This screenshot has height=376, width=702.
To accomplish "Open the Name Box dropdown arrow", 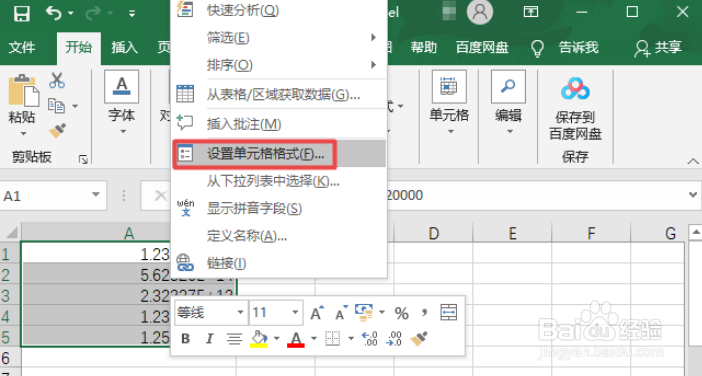I will pos(96,195).
